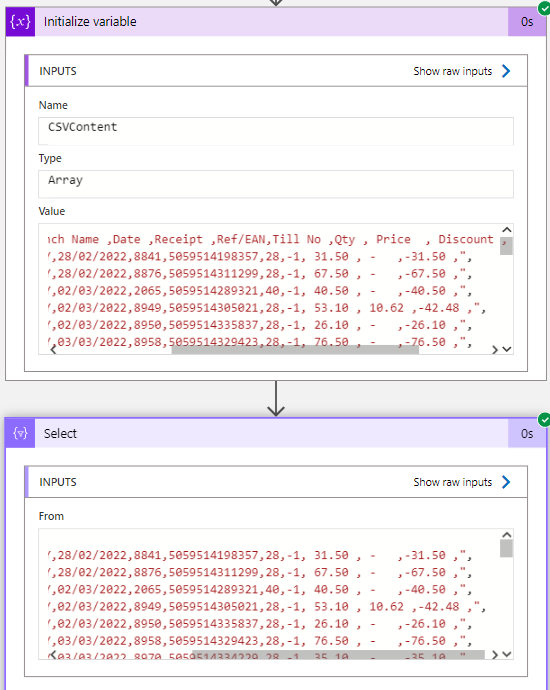Click the Type field showing Array
Screen dimensions: 550x690
pos(276,184)
